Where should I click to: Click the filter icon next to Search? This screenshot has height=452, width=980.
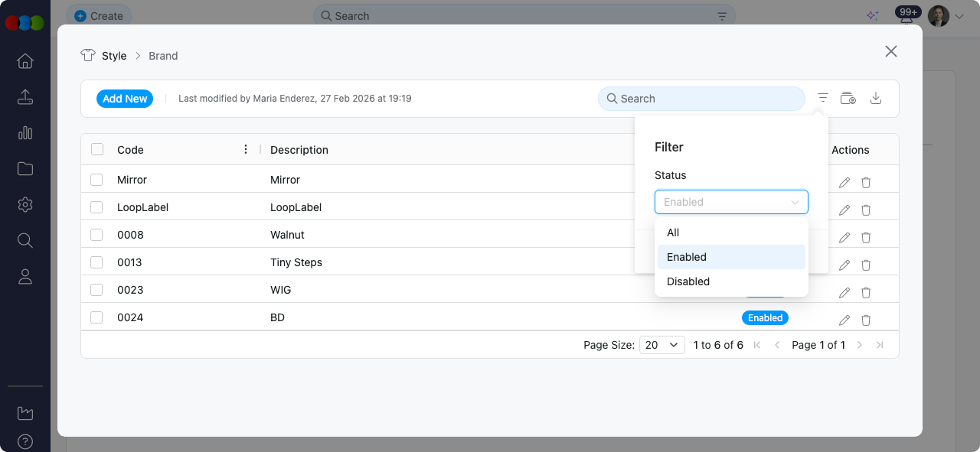(823, 98)
